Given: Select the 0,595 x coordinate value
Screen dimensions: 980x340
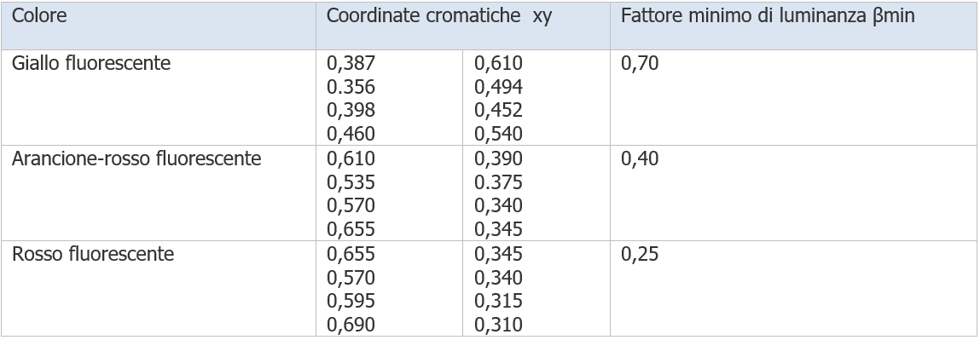Looking at the screenshot, I should tap(351, 302).
